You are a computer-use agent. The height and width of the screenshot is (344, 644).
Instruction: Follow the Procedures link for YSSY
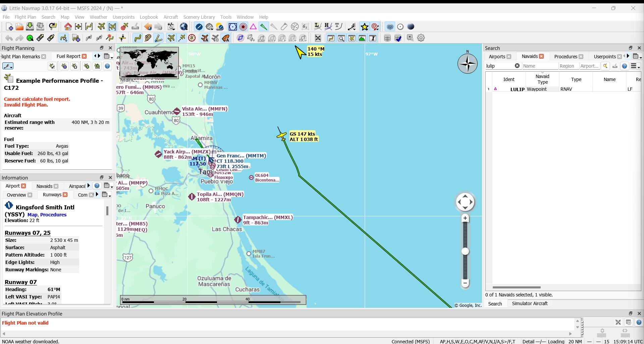tap(53, 215)
